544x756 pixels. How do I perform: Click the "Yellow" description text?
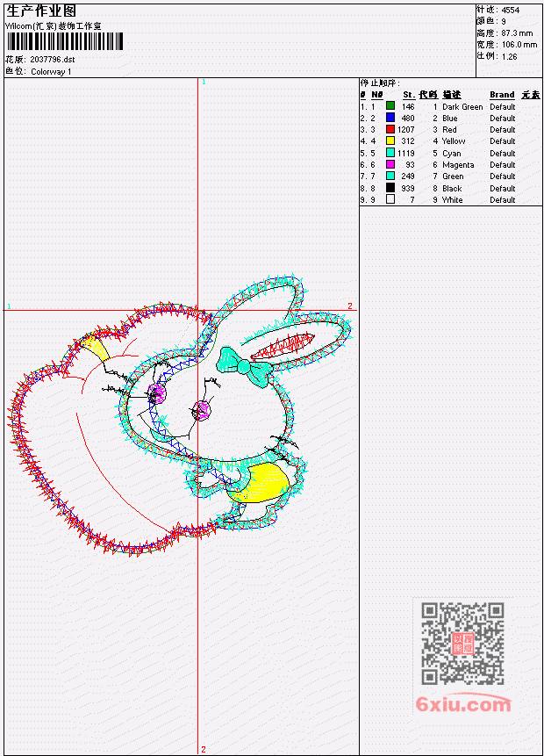click(454, 141)
